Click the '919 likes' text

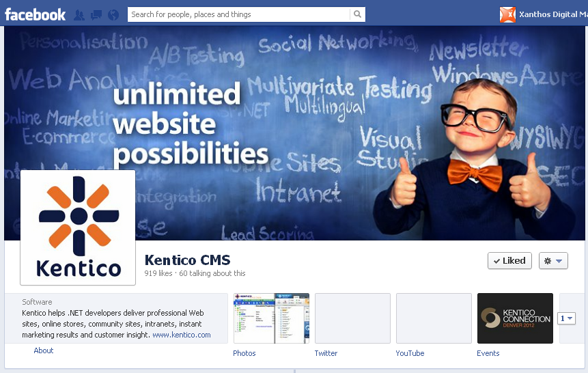[158, 273]
